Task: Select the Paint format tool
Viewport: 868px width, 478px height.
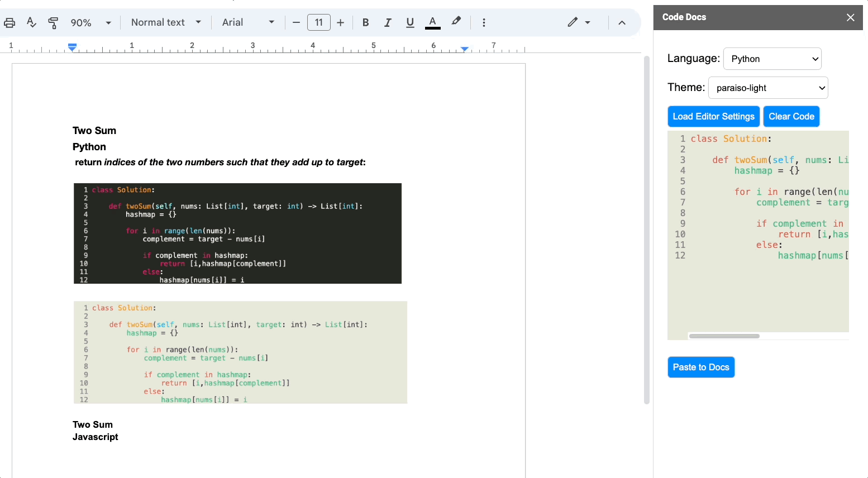Action: [53, 22]
